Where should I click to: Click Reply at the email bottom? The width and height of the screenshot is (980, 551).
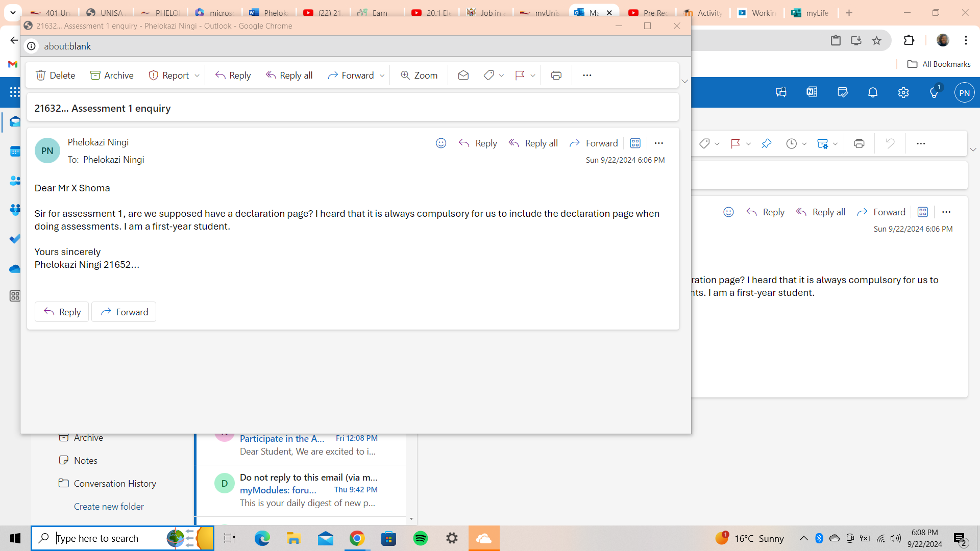click(61, 312)
